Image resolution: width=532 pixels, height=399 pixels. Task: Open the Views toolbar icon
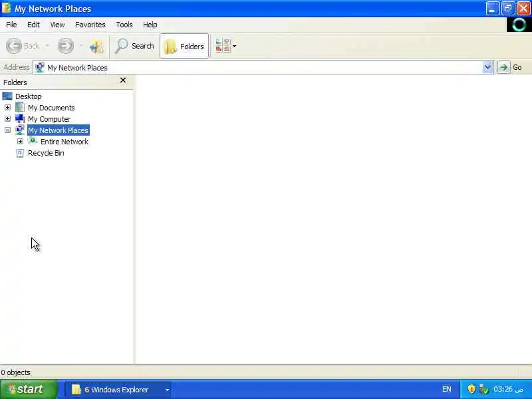[223, 46]
